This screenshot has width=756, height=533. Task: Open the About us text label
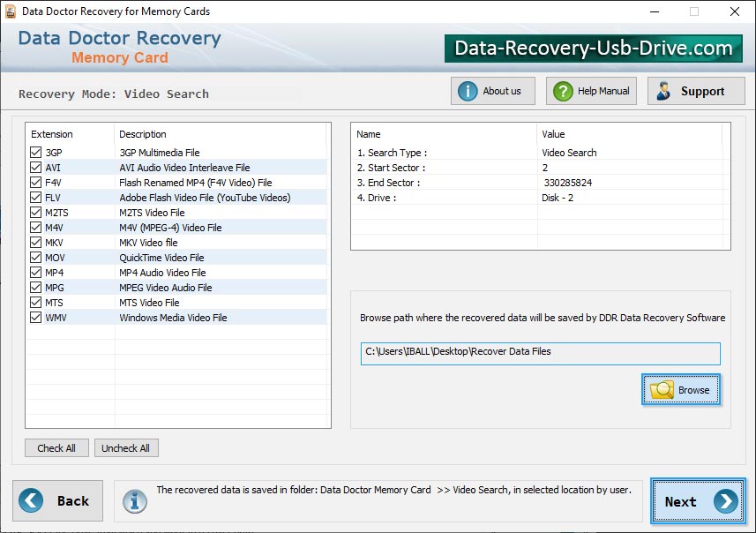(x=501, y=91)
